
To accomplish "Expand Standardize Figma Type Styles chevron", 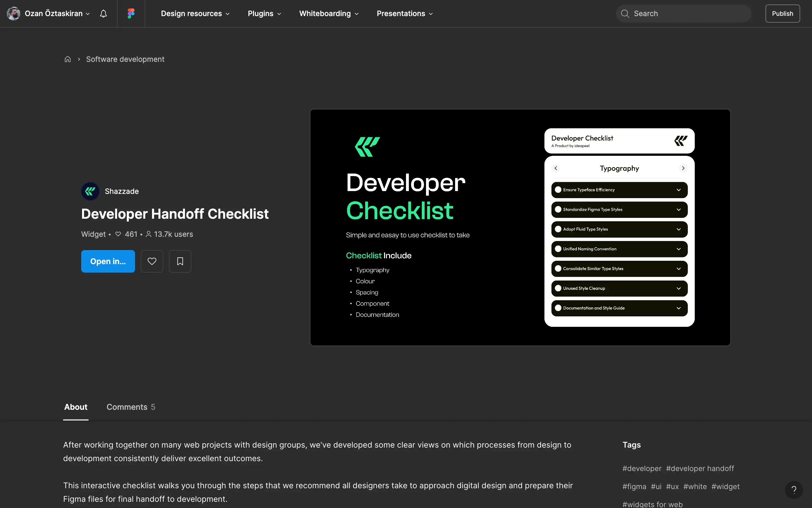I will click(x=678, y=210).
